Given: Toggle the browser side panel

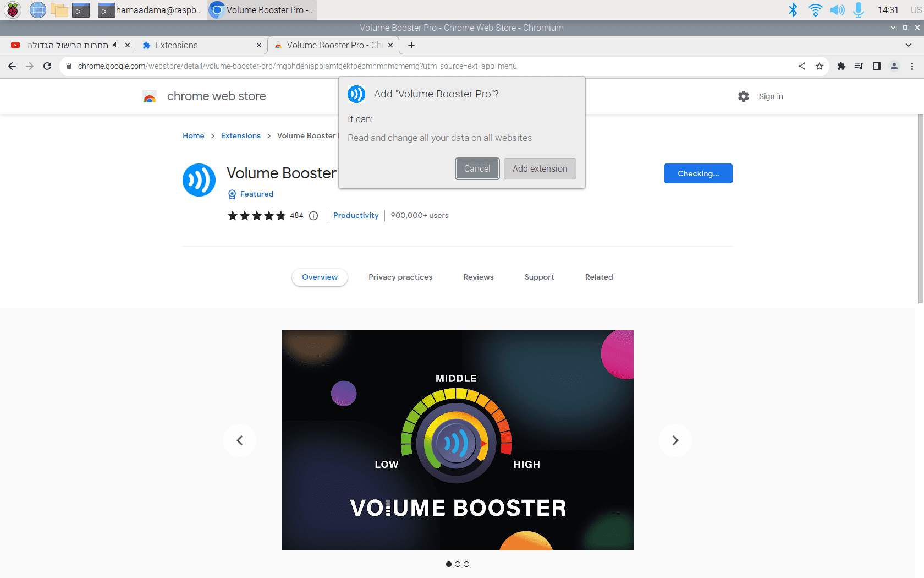Looking at the screenshot, I should [877, 66].
